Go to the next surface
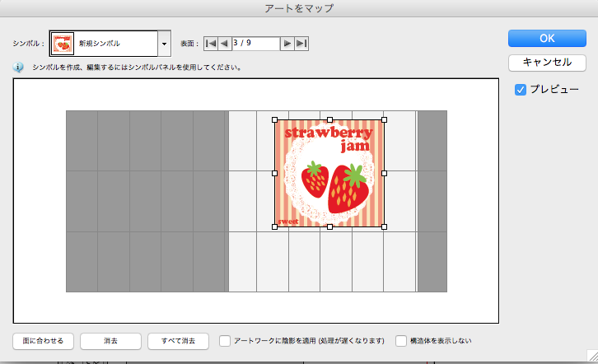 [x=287, y=44]
